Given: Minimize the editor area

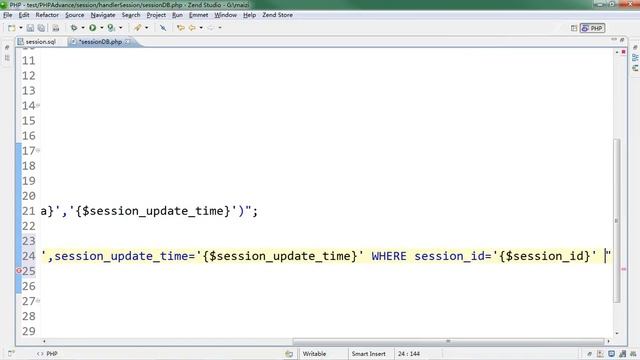Looking at the screenshot, I should pyautogui.click(x=614, y=40).
